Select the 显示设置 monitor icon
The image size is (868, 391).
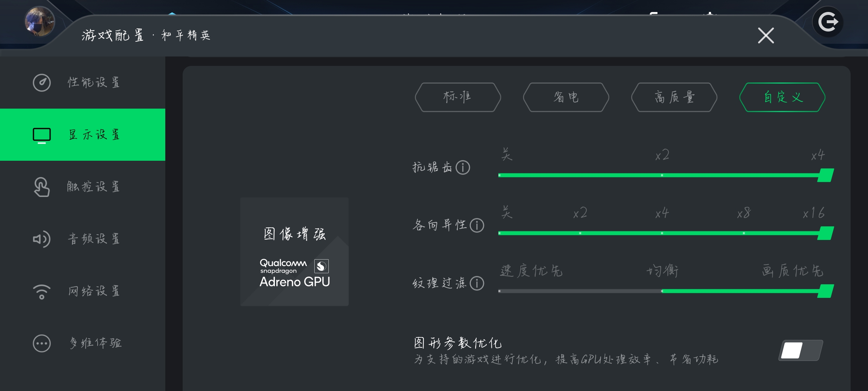[42, 135]
